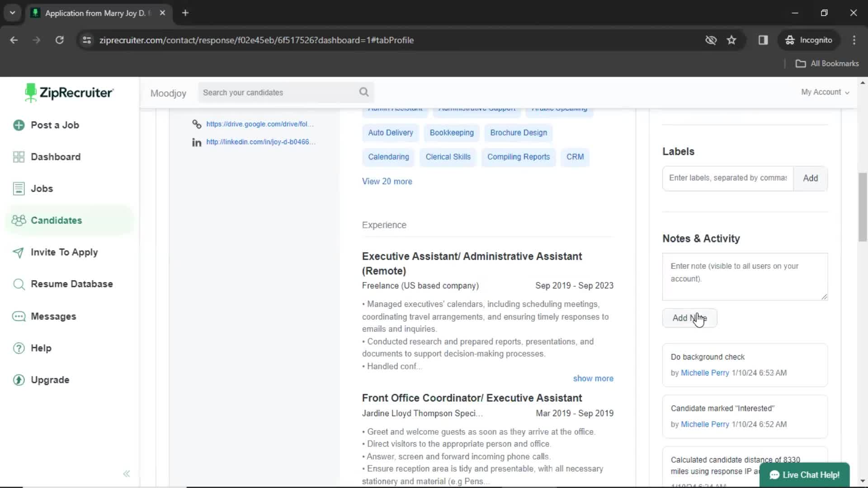Click the Invite To Apply menu item

[64, 252]
